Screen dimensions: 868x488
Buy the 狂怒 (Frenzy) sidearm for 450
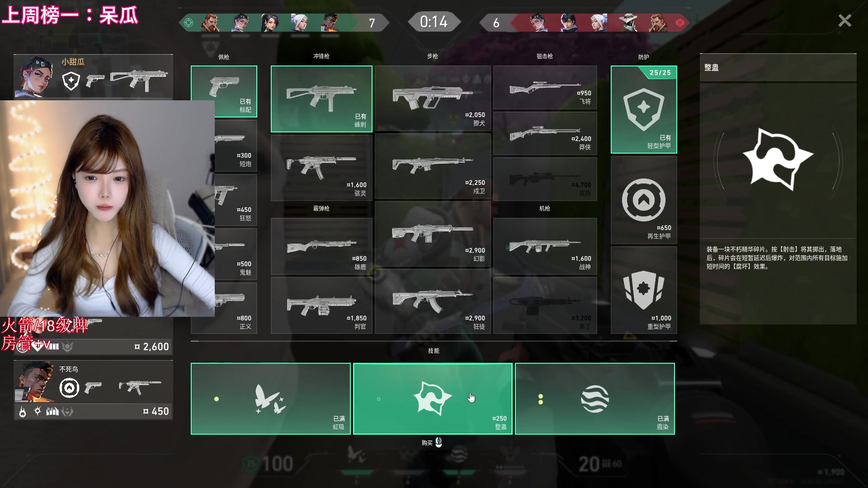point(236,200)
